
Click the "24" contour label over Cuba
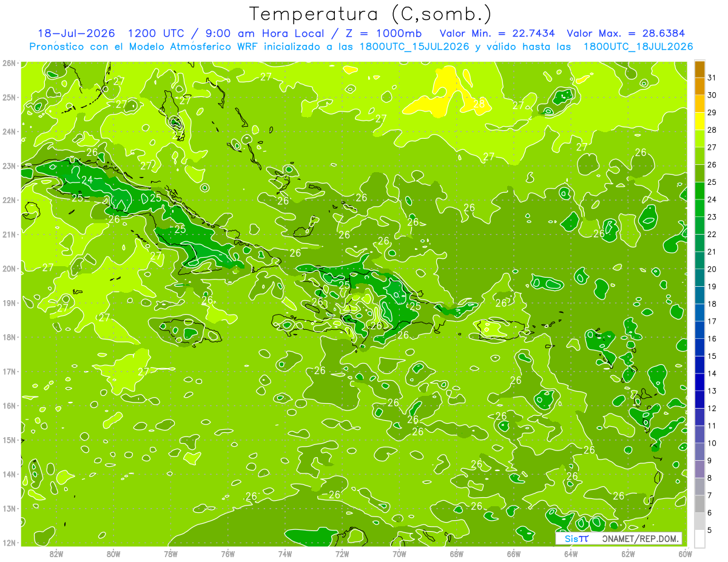point(87,180)
